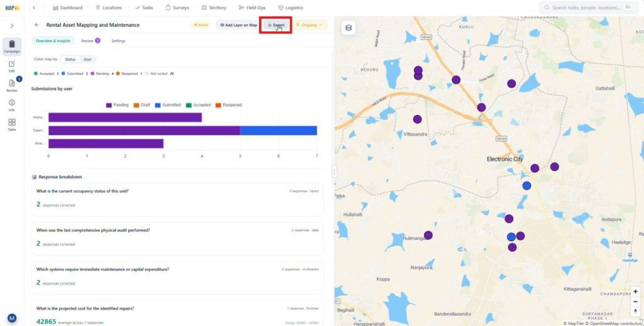Screen dimensions: 644x326
Task: Switch to the Settings tab
Action: [118, 41]
